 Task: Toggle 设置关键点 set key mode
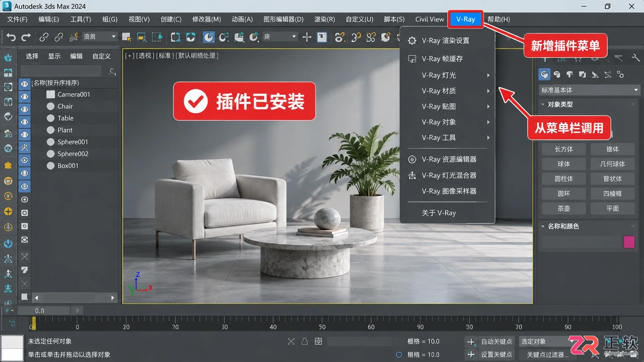coord(496,354)
